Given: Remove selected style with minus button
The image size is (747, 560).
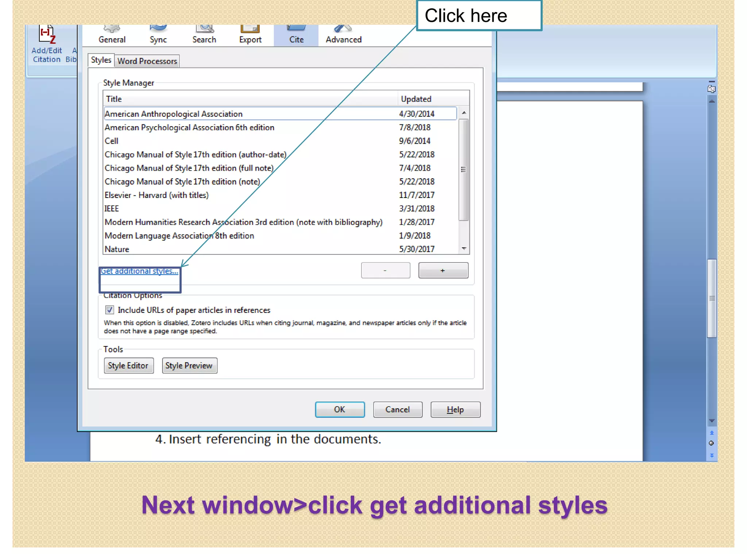Looking at the screenshot, I should (386, 271).
